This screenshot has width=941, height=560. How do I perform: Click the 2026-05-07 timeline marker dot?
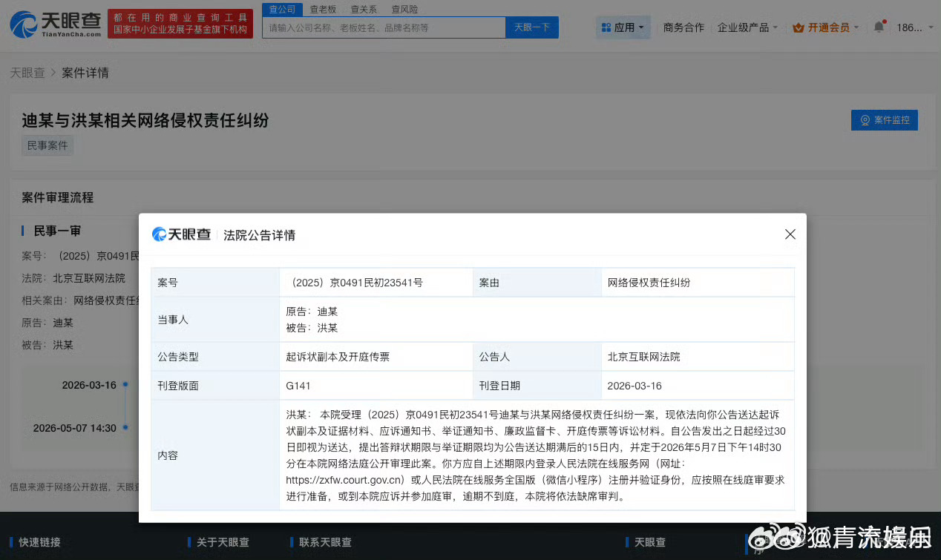coord(125,429)
